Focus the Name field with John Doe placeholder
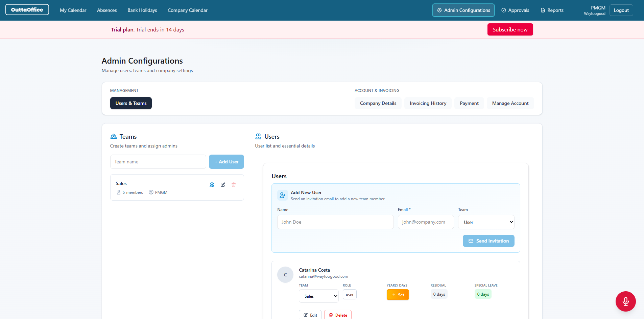644x319 pixels. click(335, 222)
